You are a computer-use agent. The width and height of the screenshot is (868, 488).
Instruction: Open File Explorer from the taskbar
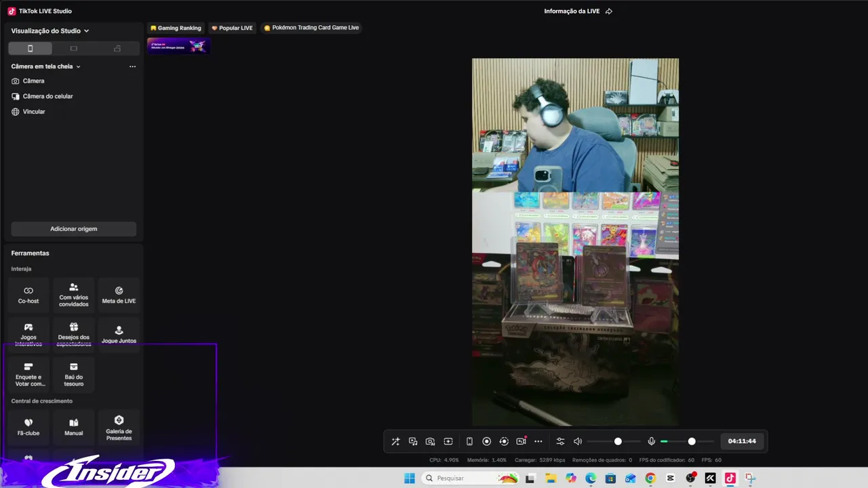(551, 478)
